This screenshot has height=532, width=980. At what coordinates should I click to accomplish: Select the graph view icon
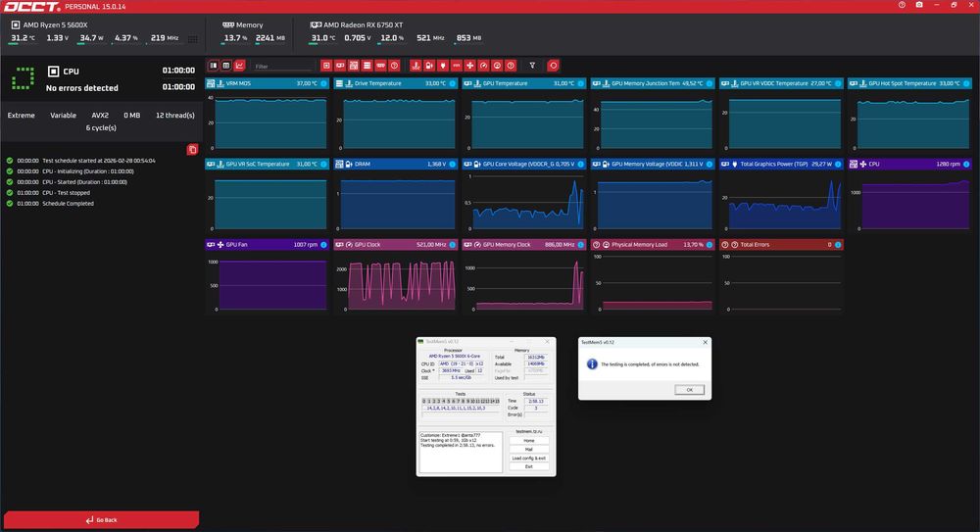239,66
